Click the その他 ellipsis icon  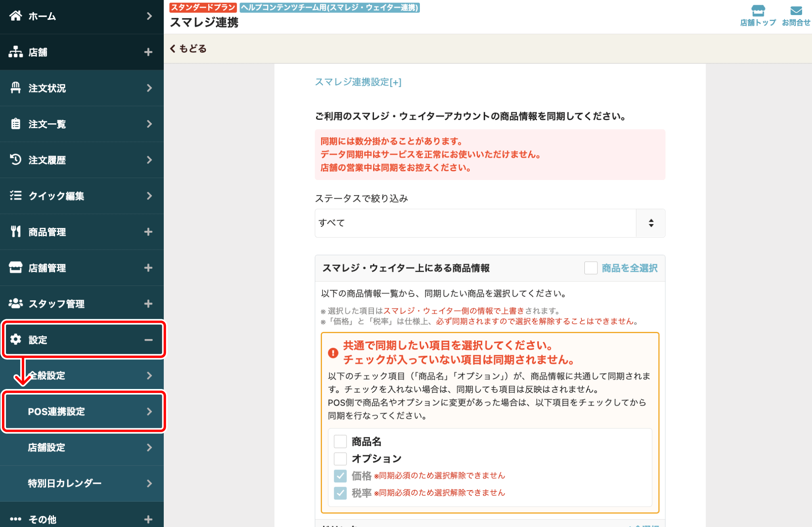tap(15, 519)
